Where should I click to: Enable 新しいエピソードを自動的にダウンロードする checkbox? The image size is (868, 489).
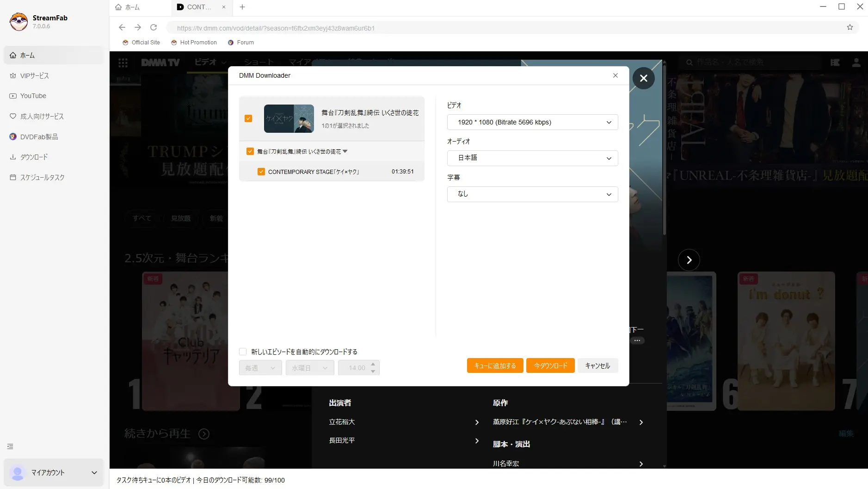point(243,352)
